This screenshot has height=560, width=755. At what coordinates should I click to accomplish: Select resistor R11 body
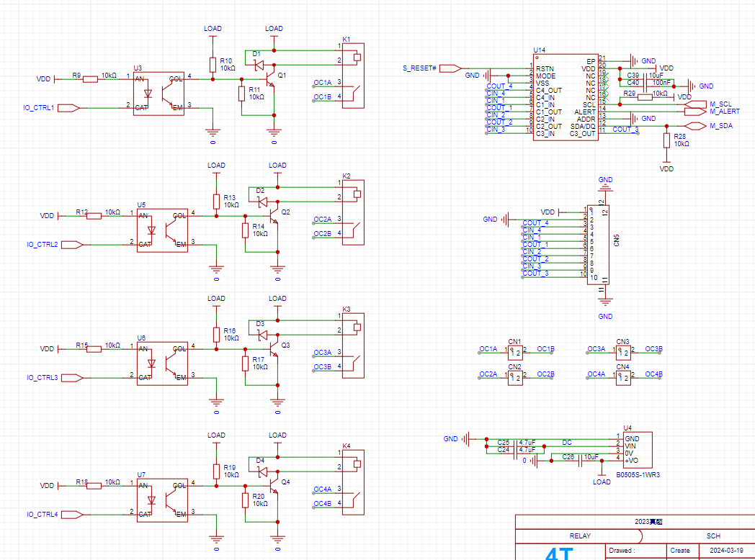click(x=242, y=94)
